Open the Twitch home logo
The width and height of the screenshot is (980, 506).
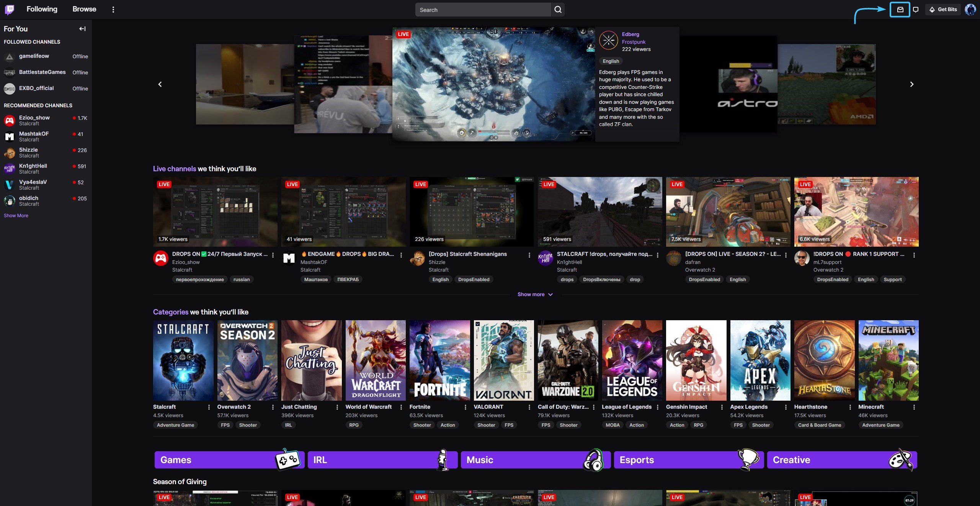coord(10,9)
